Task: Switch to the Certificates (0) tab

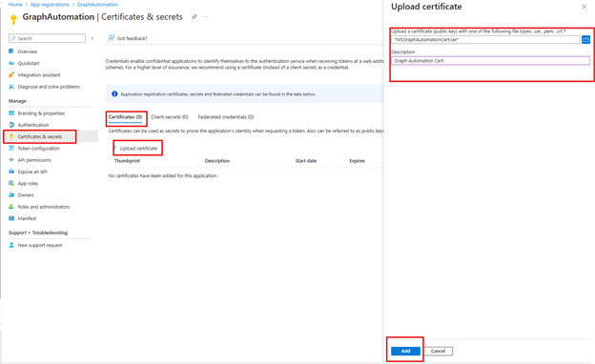Action: click(125, 117)
